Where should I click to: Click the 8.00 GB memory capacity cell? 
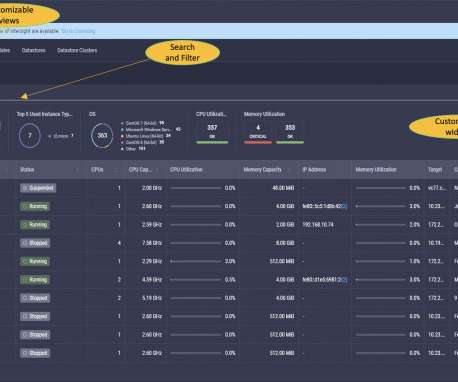285,243
